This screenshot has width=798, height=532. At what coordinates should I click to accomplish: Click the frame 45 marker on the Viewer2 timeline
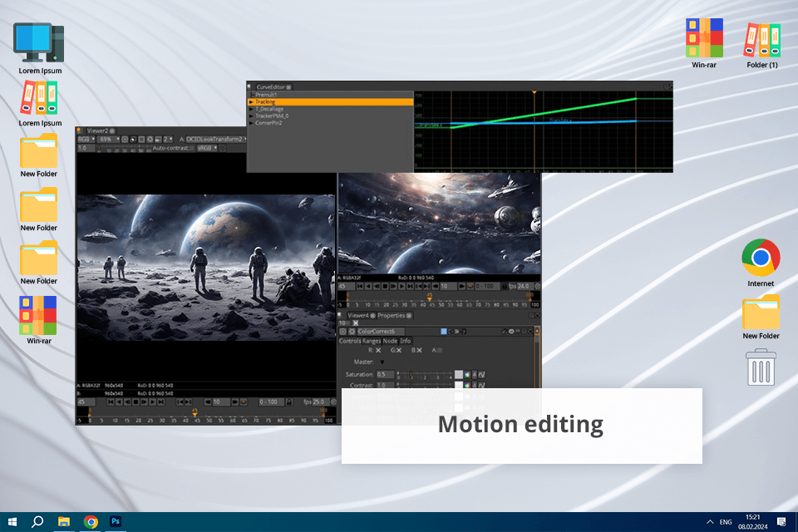point(195,412)
